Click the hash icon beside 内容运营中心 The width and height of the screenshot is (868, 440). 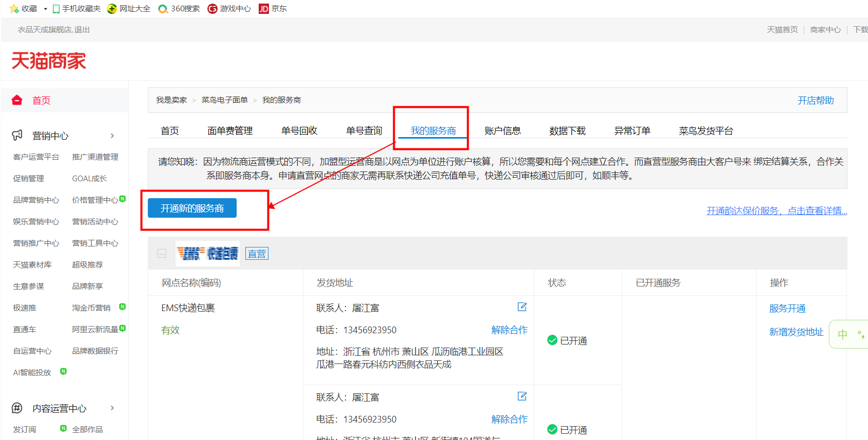[17, 408]
